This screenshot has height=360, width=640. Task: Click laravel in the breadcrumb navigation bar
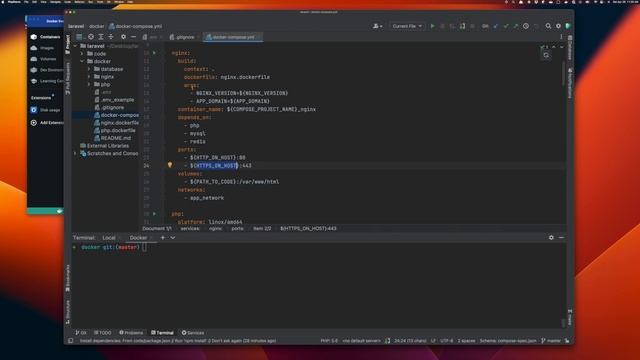[x=76, y=26]
